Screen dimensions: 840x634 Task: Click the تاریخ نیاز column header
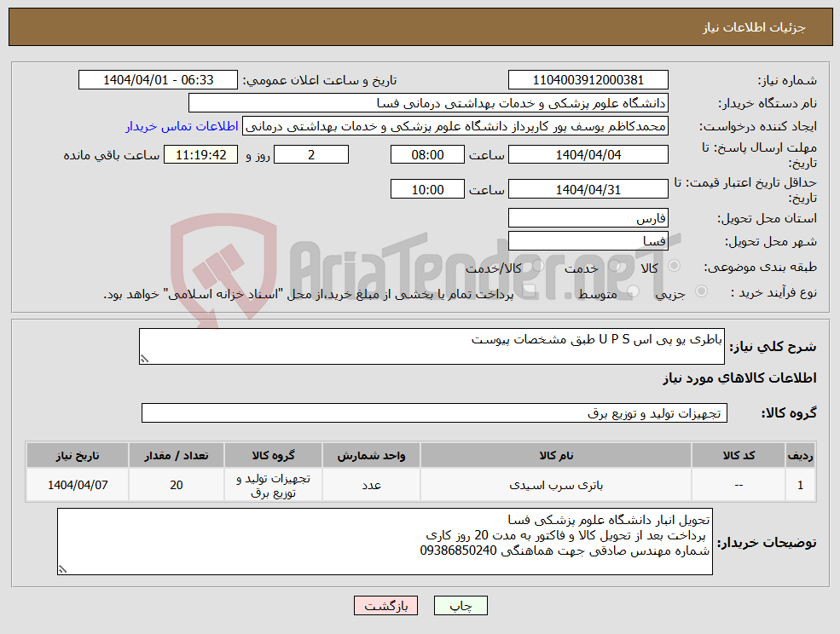click(78, 456)
